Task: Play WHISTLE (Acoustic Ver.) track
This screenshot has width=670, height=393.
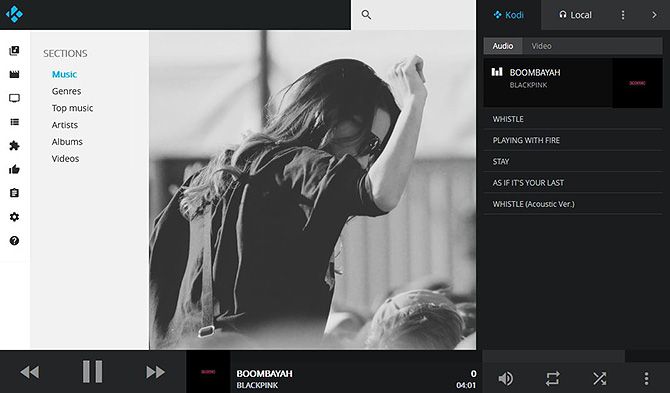Action: 573,204
